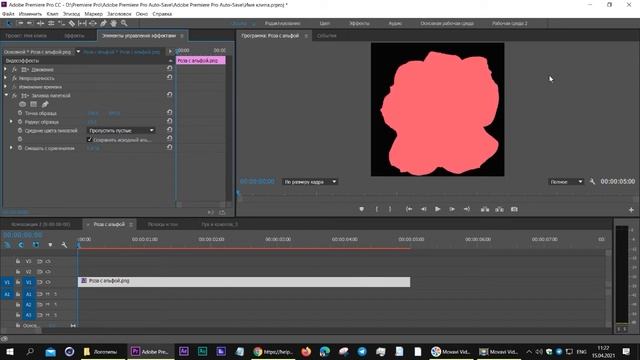
Task: Switch to Аудио workspace
Action: pyautogui.click(x=395, y=24)
